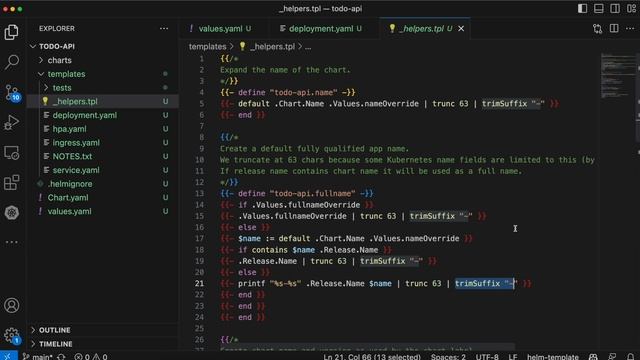Click the compare changes icon in editor toolbar
Image resolution: width=640 pixels, height=360 pixels.
coord(598,29)
